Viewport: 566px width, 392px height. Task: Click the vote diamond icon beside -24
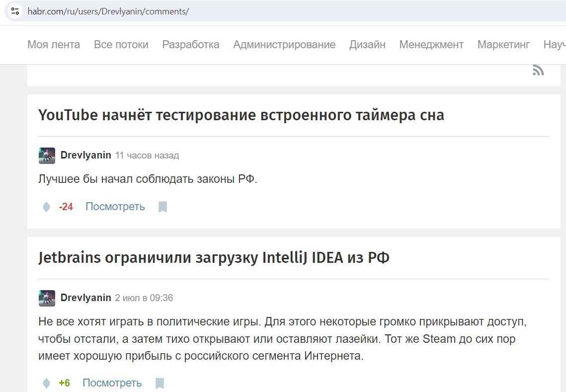click(x=46, y=207)
